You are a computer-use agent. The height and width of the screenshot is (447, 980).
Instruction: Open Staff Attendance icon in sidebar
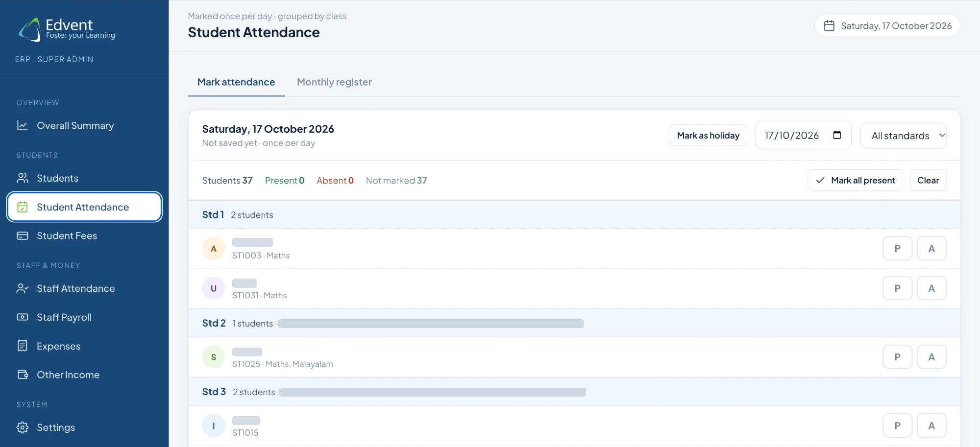tap(23, 288)
